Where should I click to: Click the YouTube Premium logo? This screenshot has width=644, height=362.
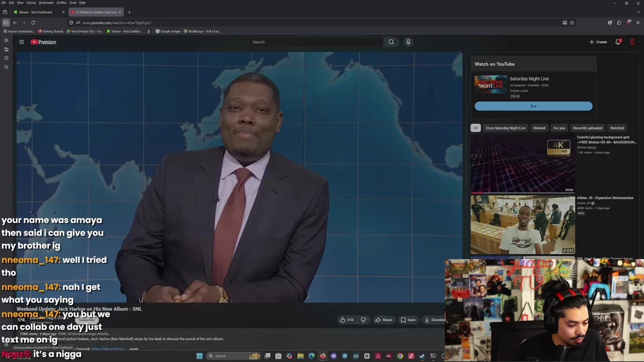[x=43, y=42]
